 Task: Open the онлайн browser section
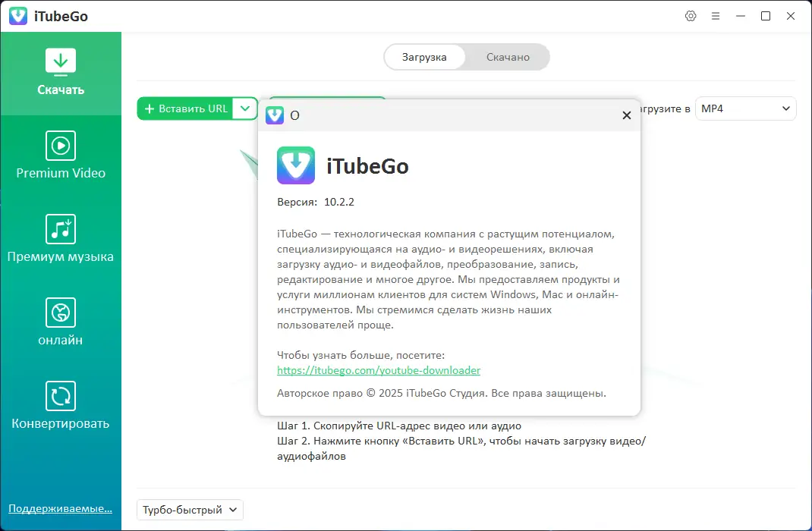pyautogui.click(x=60, y=322)
